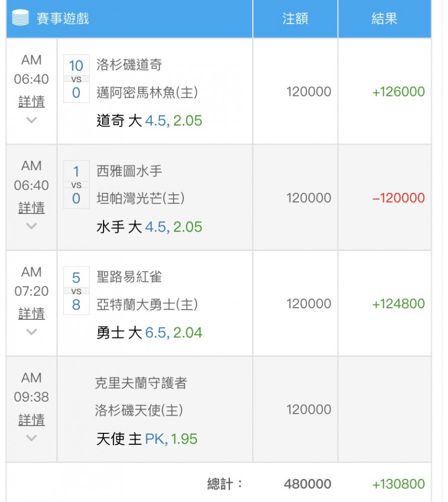Click the 5 vs 8 score box
Screen dimensions: 448x502
pos(76,291)
